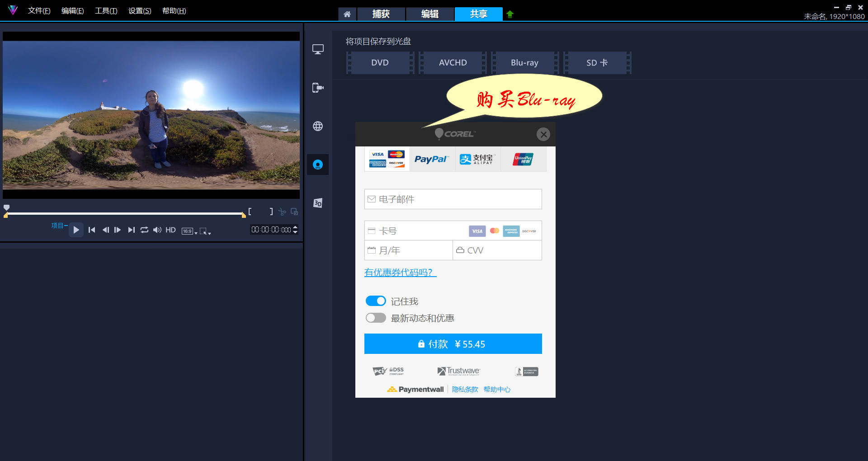Open the 帮助 menu

point(174,10)
